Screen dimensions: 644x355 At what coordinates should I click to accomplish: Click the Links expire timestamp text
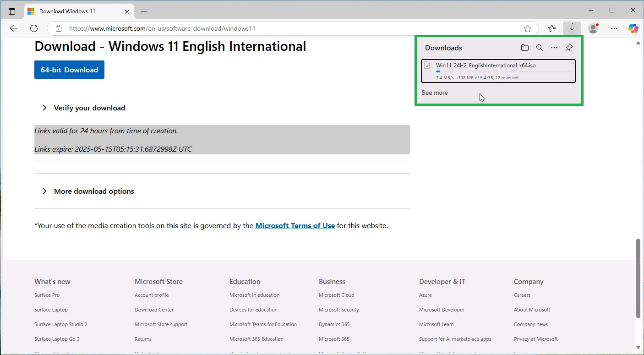click(x=113, y=149)
